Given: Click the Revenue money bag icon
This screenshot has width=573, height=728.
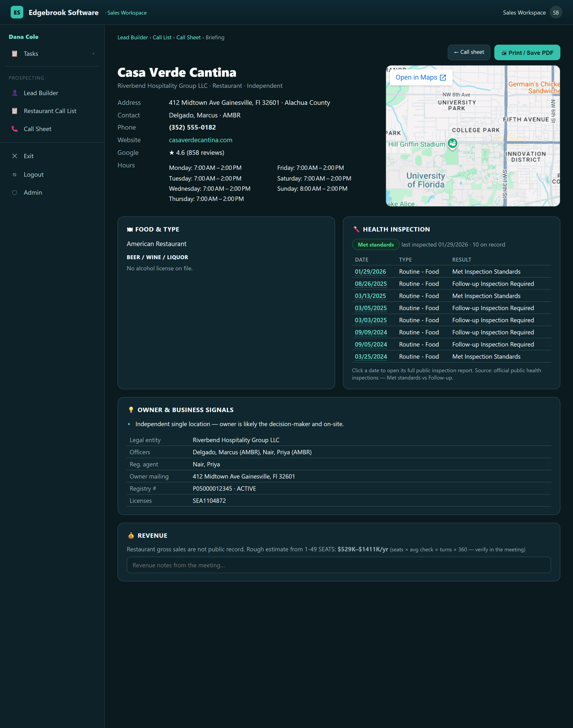Looking at the screenshot, I should tap(131, 536).
